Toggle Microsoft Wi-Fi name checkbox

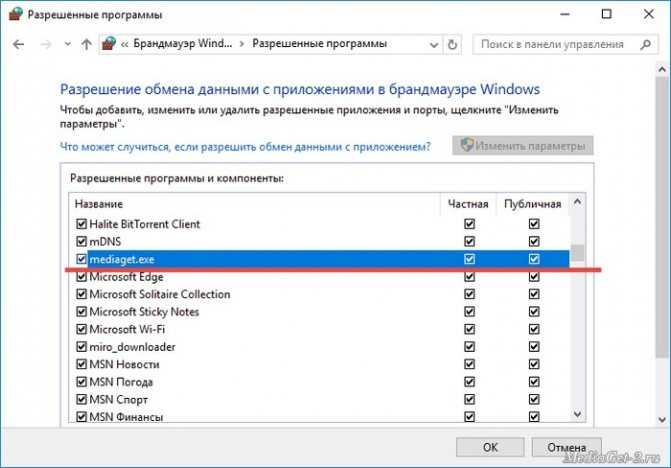[81, 329]
